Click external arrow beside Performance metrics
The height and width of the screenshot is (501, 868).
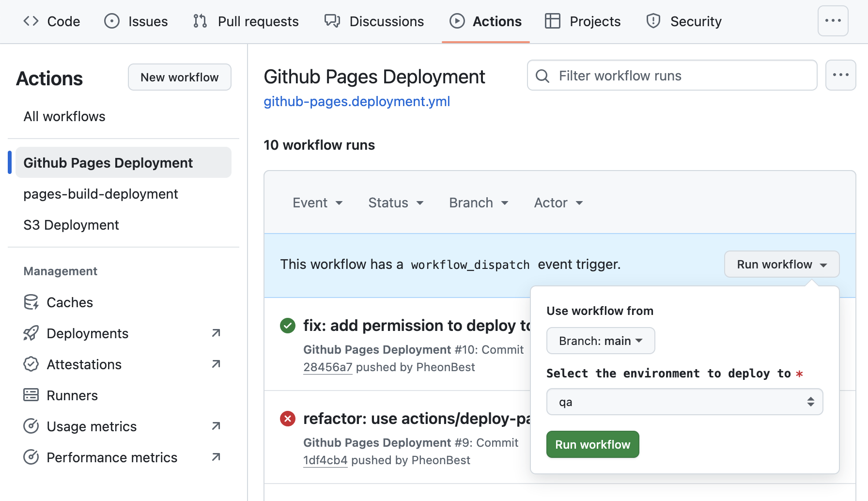tap(216, 457)
